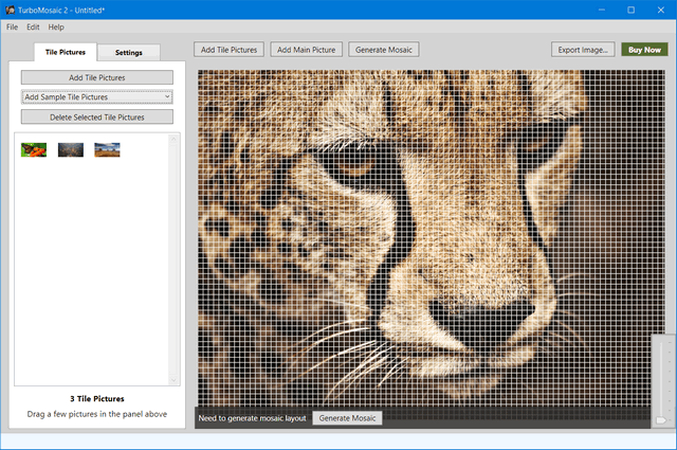Open the Edit menu
Image resolution: width=677 pixels, height=450 pixels.
coord(33,27)
